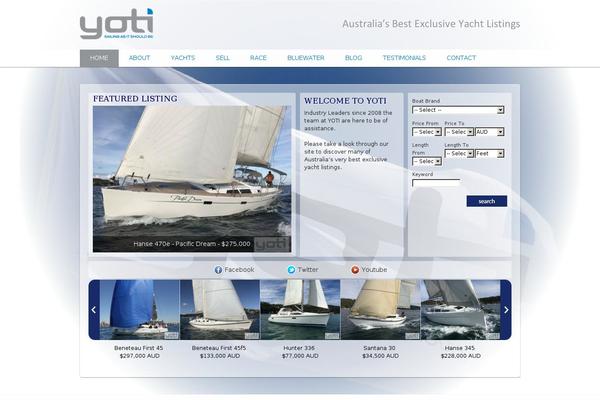
Task: Click the Hanse 470e Pacific Dream caption
Action: tap(192, 244)
